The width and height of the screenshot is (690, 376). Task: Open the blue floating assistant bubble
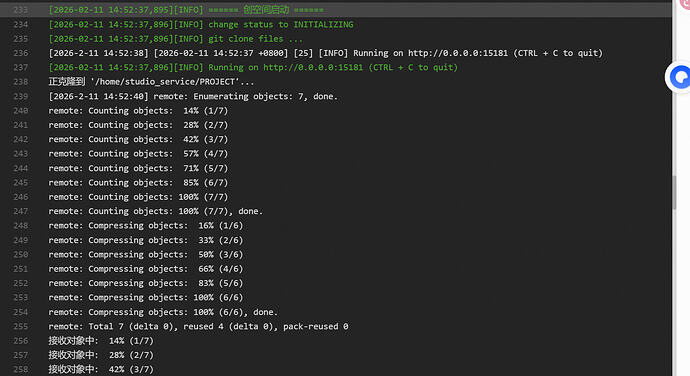[x=680, y=77]
